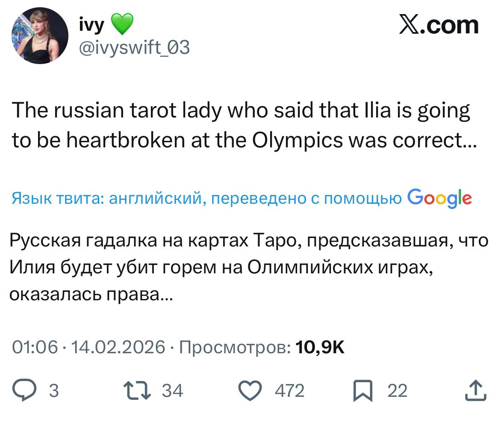Open the display name ivy
Screen dimensions: 504x431
[x=92, y=25]
